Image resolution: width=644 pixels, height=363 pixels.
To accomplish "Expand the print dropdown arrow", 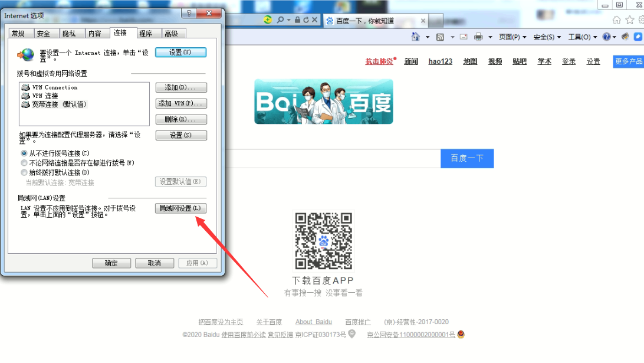I will point(490,37).
